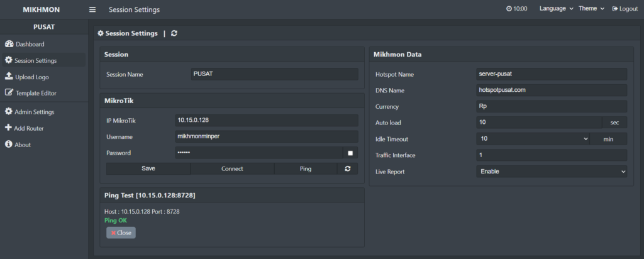The width and height of the screenshot is (644, 259).
Task: Click the DNS Name field
Action: point(552,91)
